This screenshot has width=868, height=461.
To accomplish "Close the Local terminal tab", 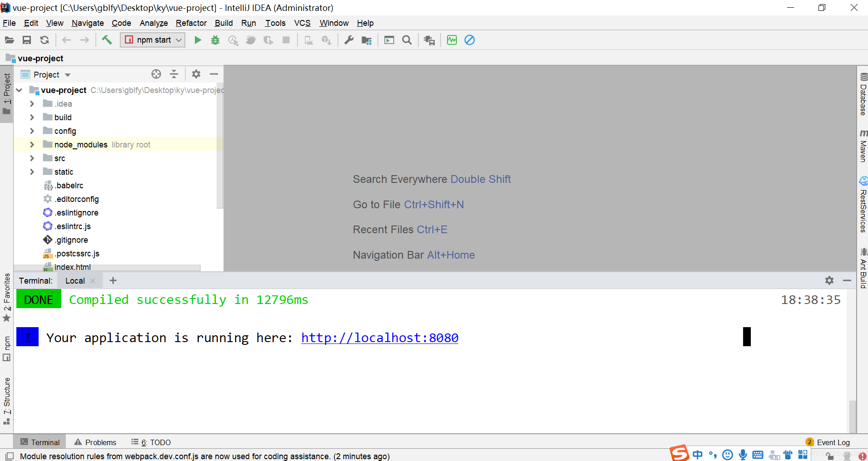I will (93, 281).
